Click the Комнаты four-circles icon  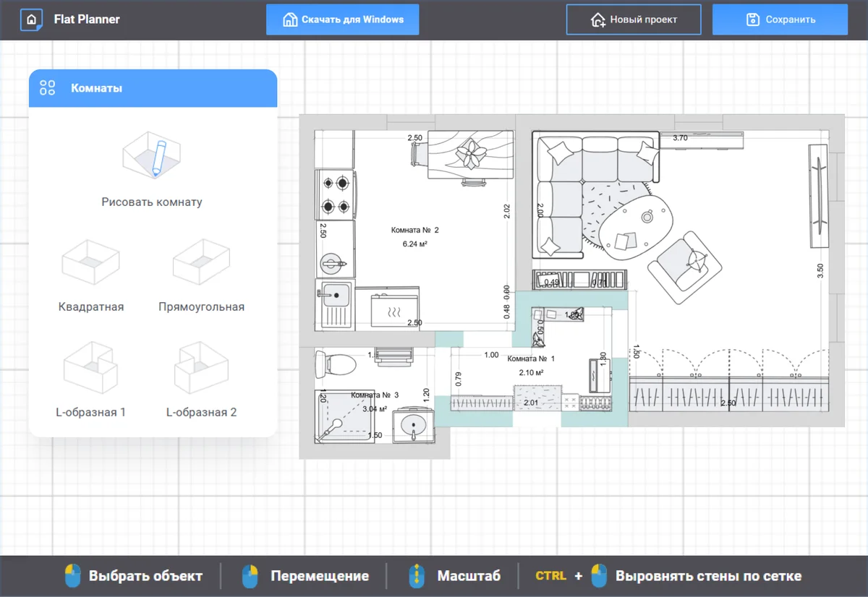[x=48, y=88]
